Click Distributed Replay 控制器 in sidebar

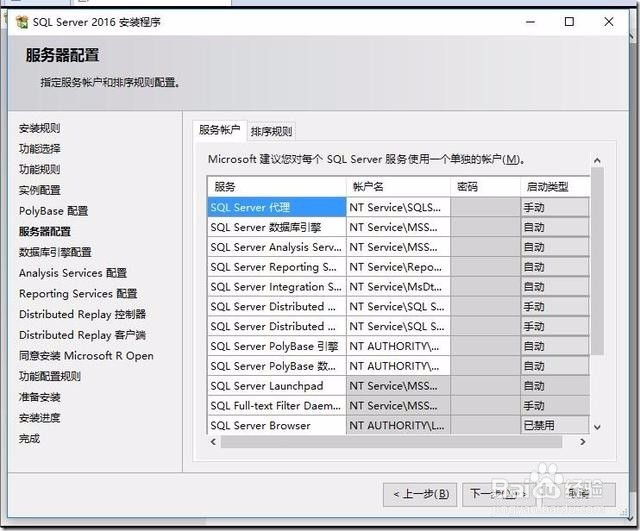[82, 314]
